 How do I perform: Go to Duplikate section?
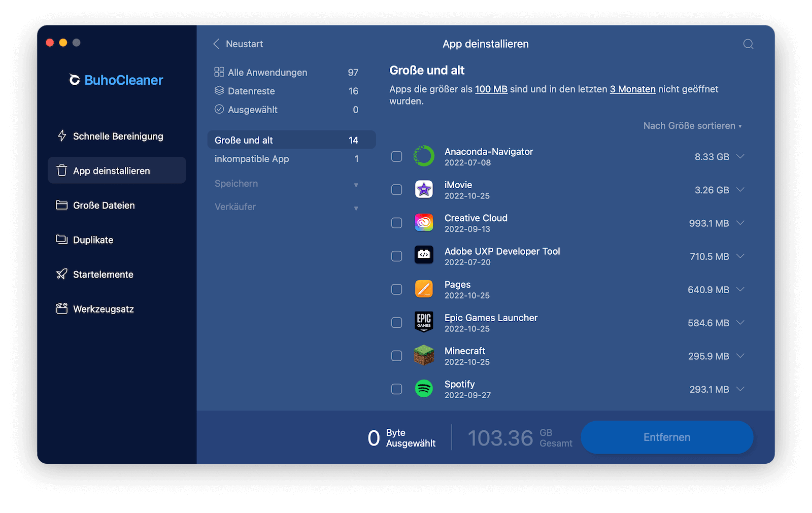(x=117, y=240)
